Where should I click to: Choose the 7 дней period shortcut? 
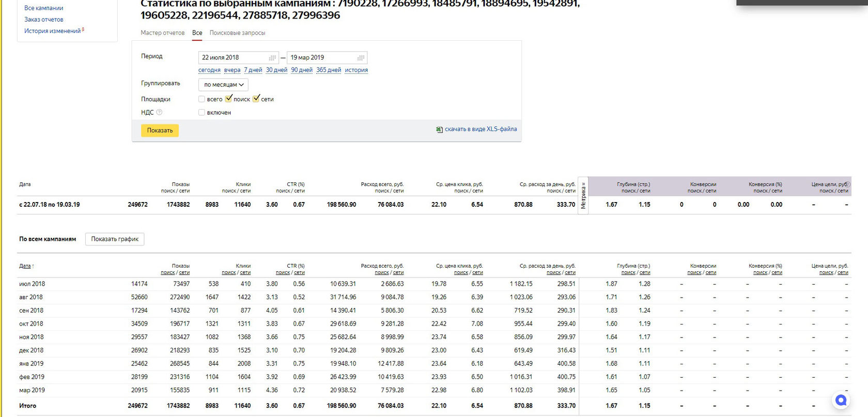pyautogui.click(x=253, y=70)
